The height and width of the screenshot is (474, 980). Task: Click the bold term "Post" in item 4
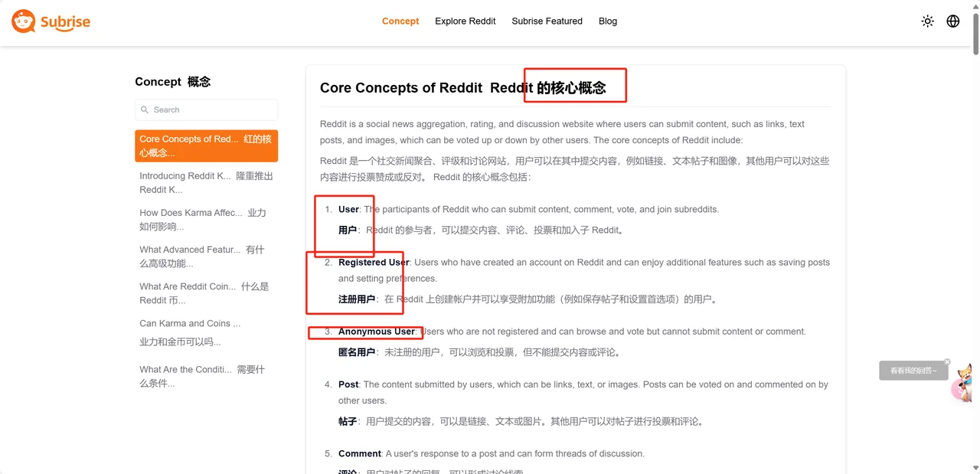pos(348,384)
